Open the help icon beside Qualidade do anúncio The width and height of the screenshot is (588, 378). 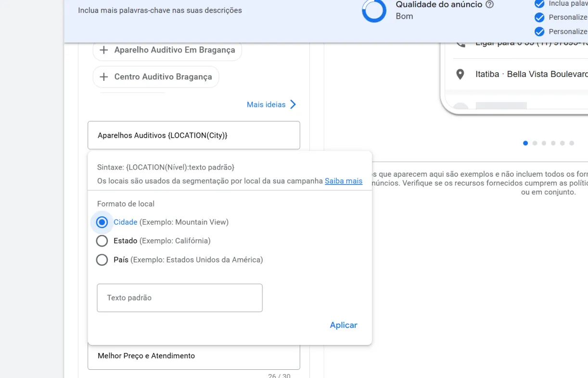[490, 5]
